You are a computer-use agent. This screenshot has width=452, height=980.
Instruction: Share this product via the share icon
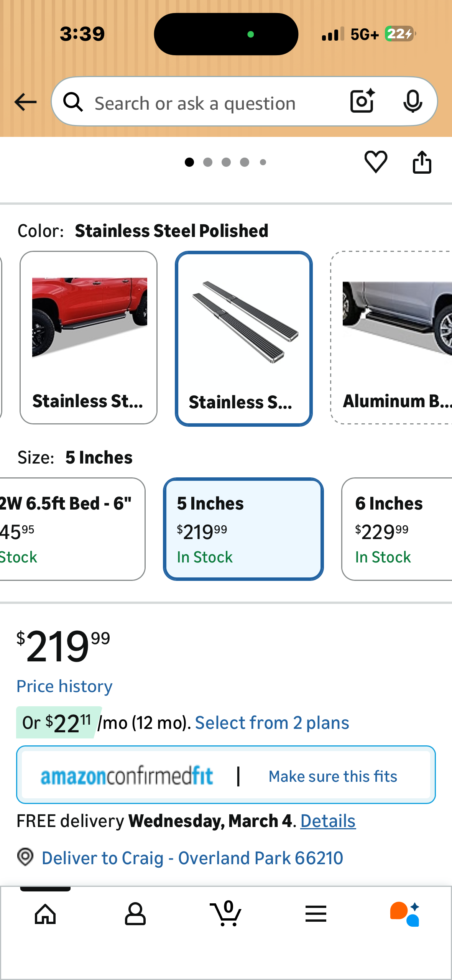point(422,161)
